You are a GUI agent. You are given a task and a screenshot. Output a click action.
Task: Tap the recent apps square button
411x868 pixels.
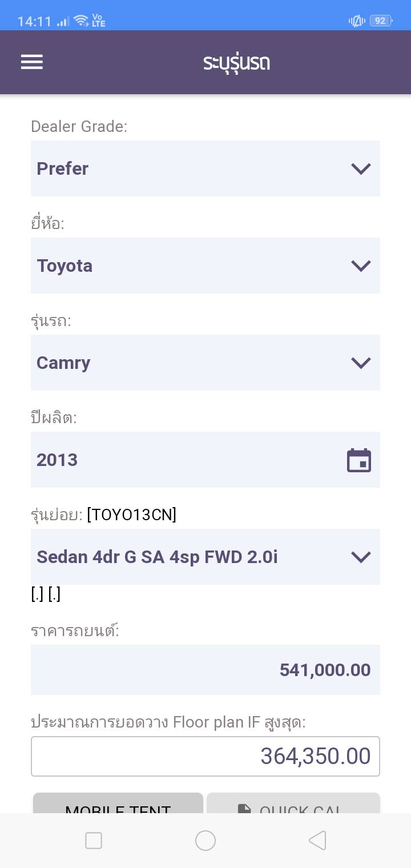pyautogui.click(x=94, y=841)
